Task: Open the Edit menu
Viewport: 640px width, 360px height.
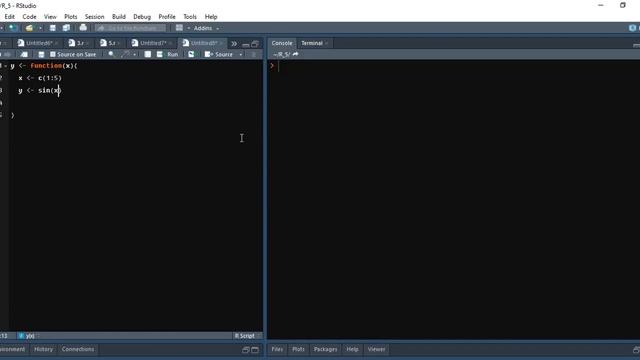Action: pos(9,17)
